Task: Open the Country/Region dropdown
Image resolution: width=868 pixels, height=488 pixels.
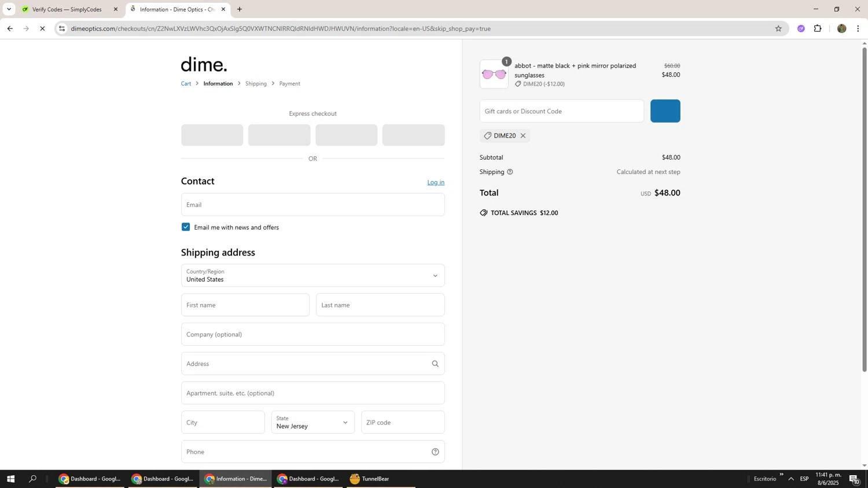Action: (312, 276)
